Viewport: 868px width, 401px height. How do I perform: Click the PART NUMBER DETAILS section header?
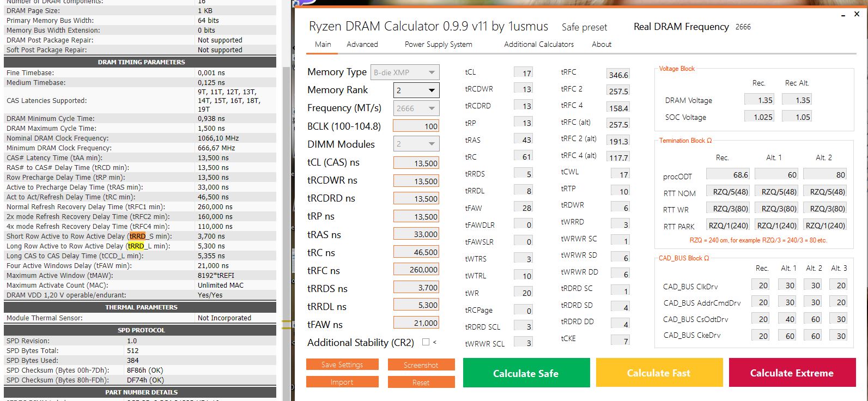(x=140, y=392)
